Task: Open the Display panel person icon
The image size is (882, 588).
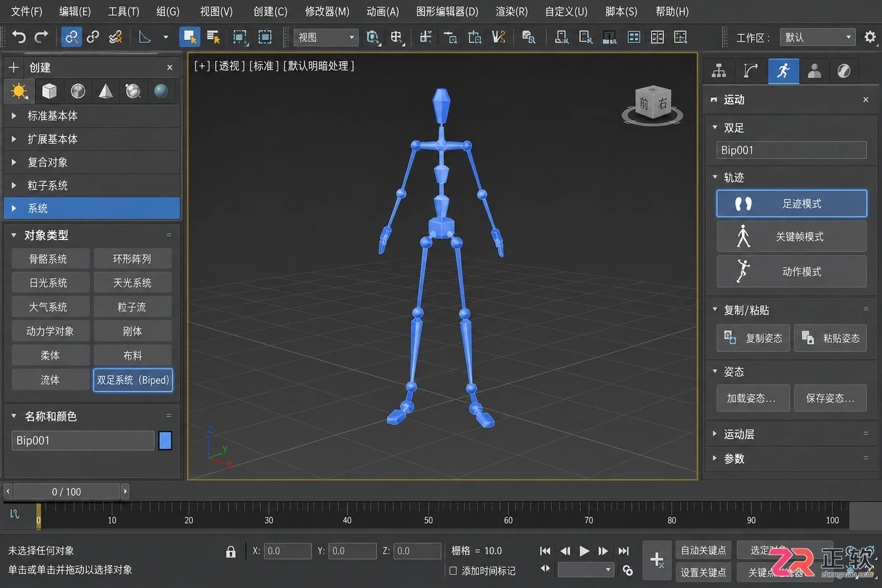Action: pyautogui.click(x=815, y=71)
